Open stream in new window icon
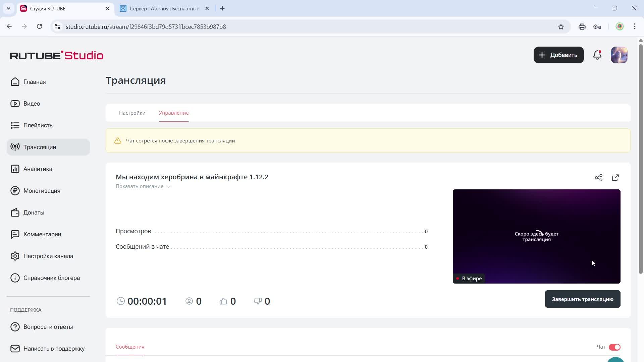Viewport: 644px width, 362px height. click(x=615, y=178)
